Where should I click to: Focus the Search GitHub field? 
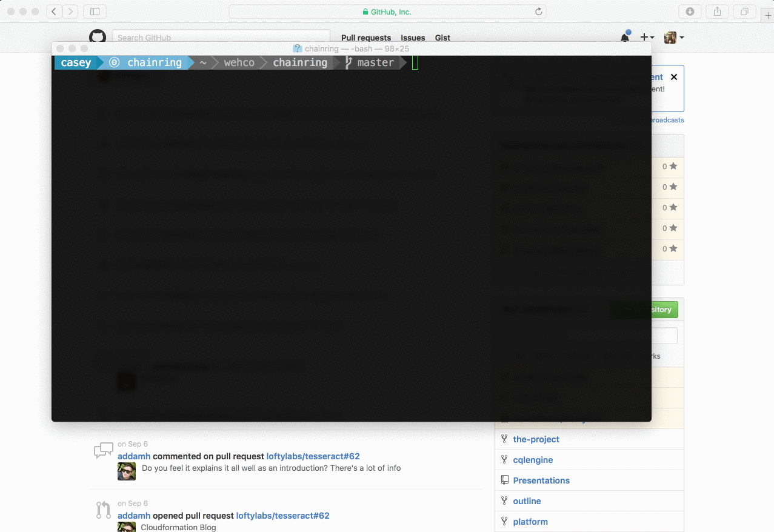(x=221, y=37)
